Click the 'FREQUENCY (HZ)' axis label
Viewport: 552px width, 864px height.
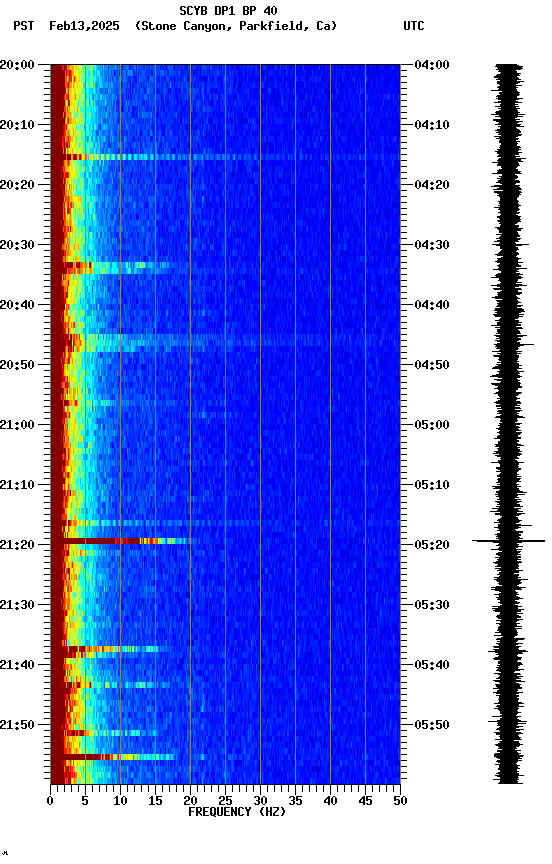(237, 813)
